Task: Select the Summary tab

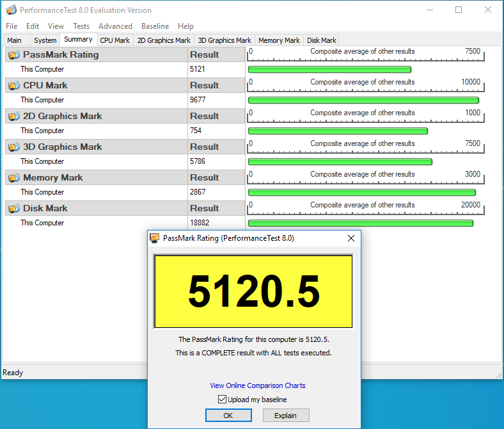Action: 78,39
